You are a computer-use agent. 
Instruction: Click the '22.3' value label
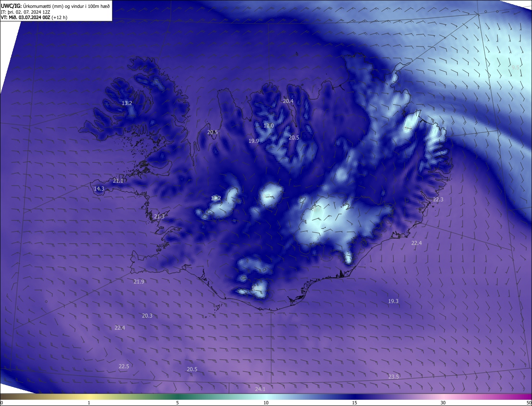(x=438, y=199)
